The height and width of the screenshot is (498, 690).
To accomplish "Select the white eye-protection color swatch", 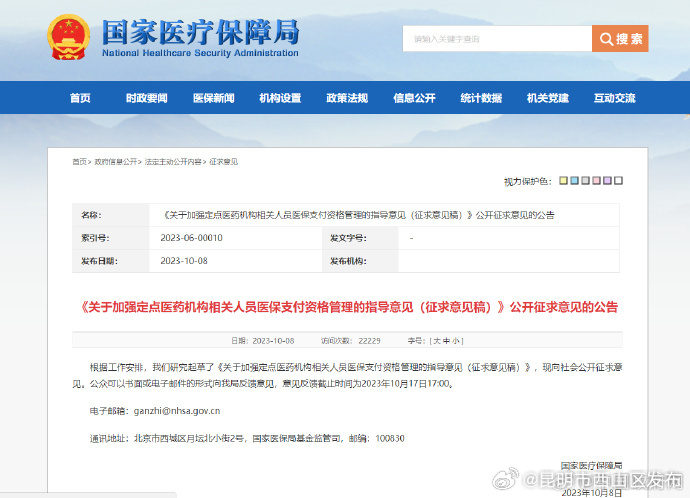I will coord(618,180).
